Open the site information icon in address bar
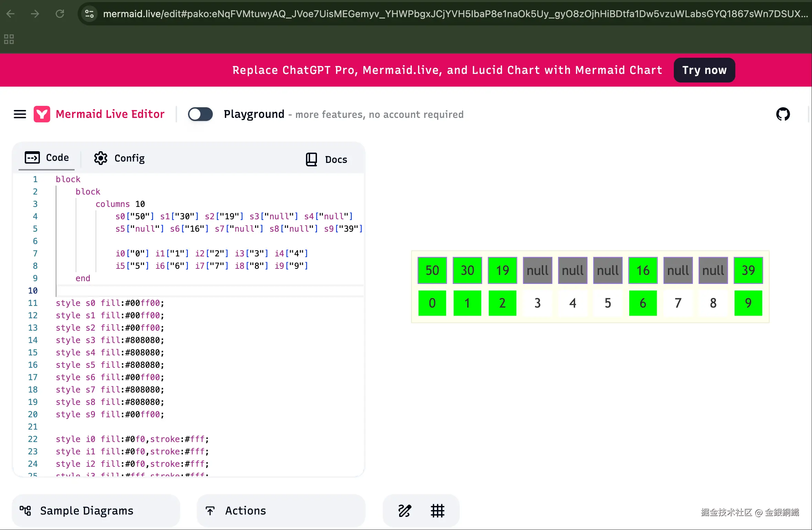Image resolution: width=812 pixels, height=530 pixels. tap(89, 14)
